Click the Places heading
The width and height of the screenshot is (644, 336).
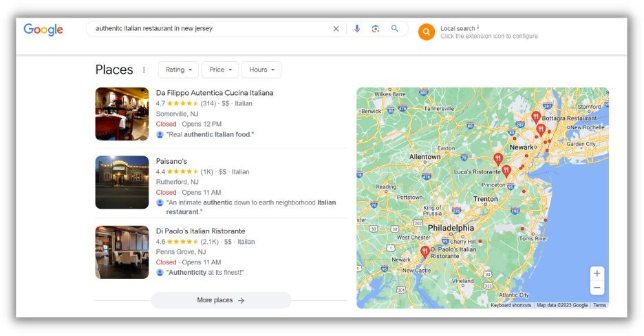[114, 70]
